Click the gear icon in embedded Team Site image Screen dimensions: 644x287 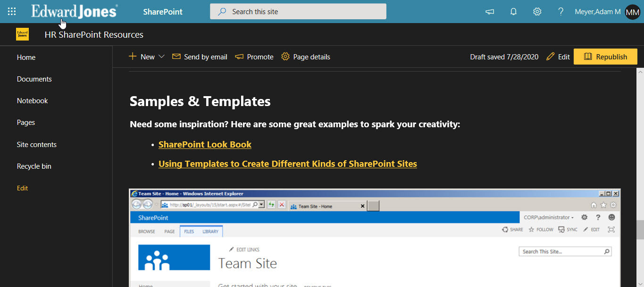pos(584,217)
